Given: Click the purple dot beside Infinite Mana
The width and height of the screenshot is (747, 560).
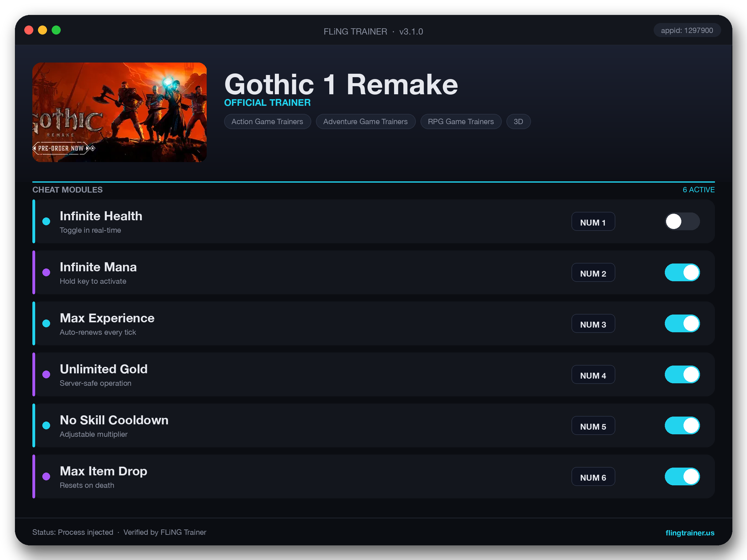Looking at the screenshot, I should point(46,273).
